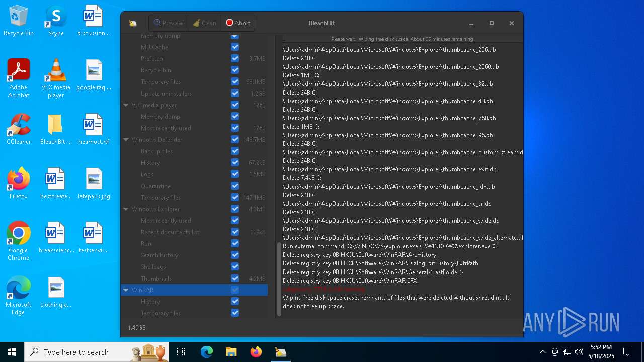Viewport: 644px width, 362px height.
Task: Select the Run row under Windows Explorer
Action: (194, 244)
